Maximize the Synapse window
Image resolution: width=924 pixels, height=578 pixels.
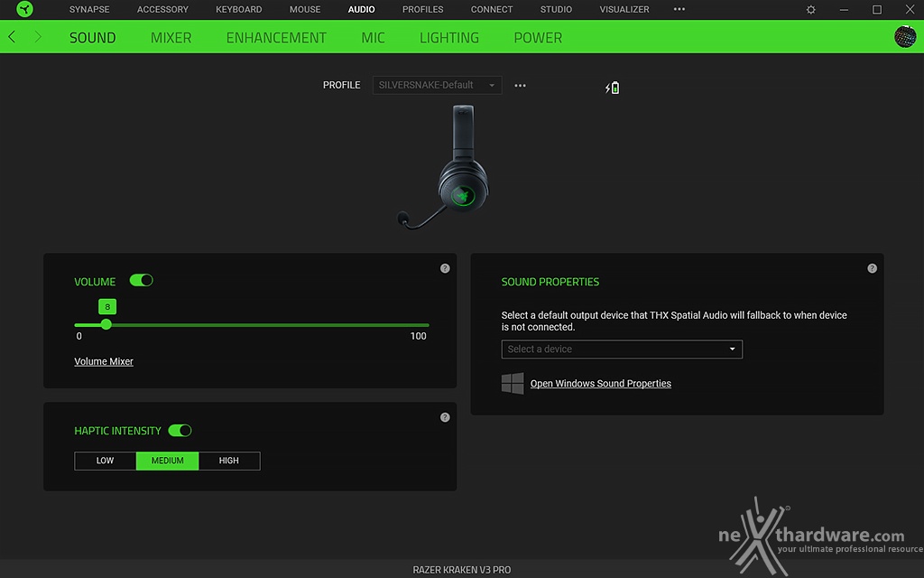pyautogui.click(x=877, y=9)
